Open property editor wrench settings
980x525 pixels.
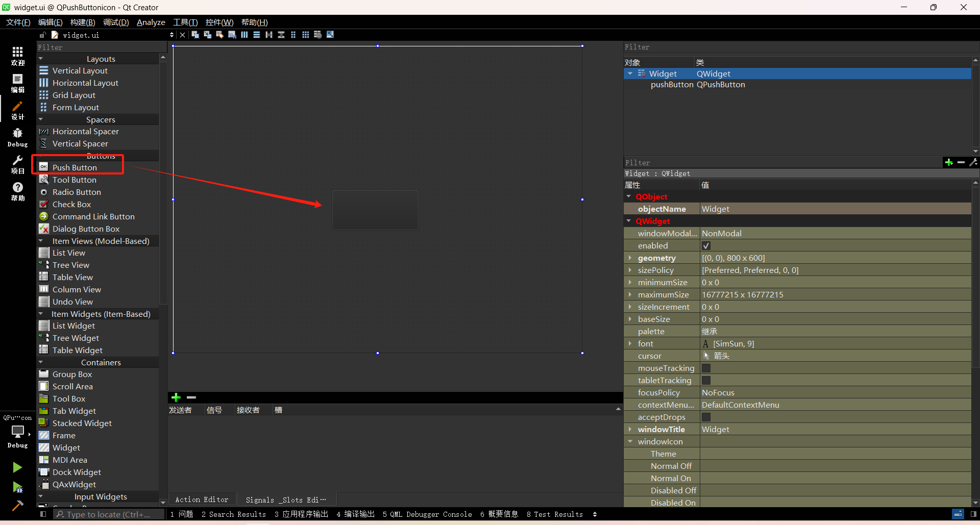pos(973,162)
